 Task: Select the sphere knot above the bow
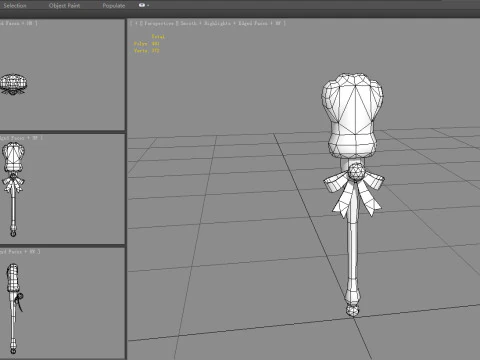pos(356,172)
